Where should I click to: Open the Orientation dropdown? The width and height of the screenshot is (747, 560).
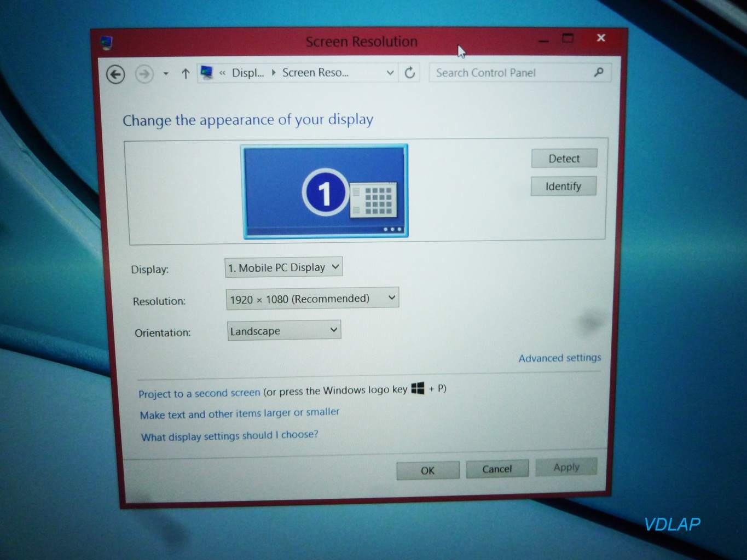click(x=284, y=330)
